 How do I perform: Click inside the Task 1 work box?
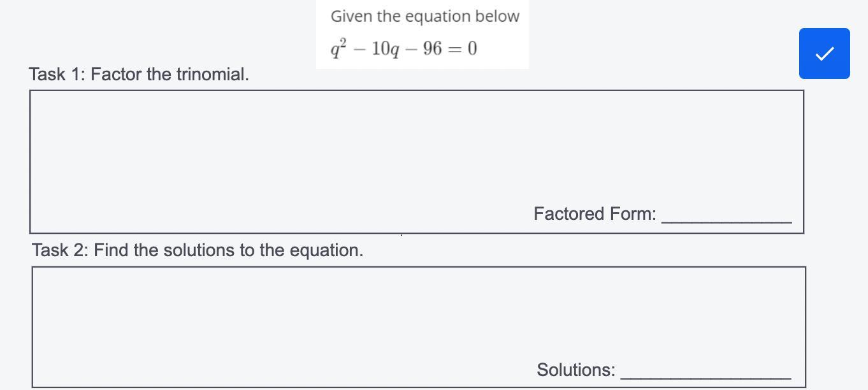[417, 162]
